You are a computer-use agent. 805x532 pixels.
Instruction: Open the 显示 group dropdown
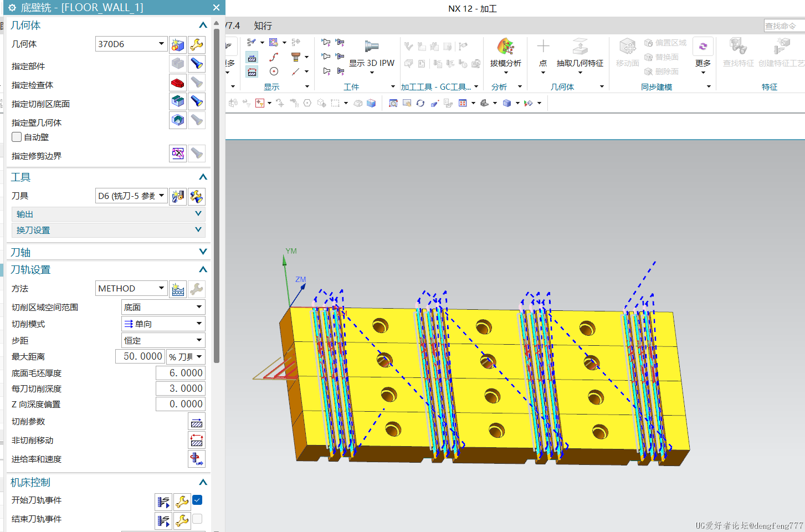(307, 86)
